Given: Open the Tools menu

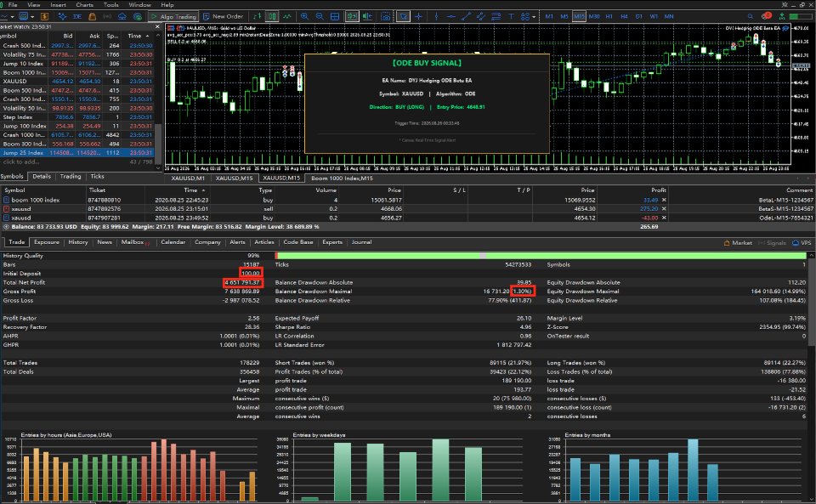Looking at the screenshot, I should pyautogui.click(x=110, y=5).
